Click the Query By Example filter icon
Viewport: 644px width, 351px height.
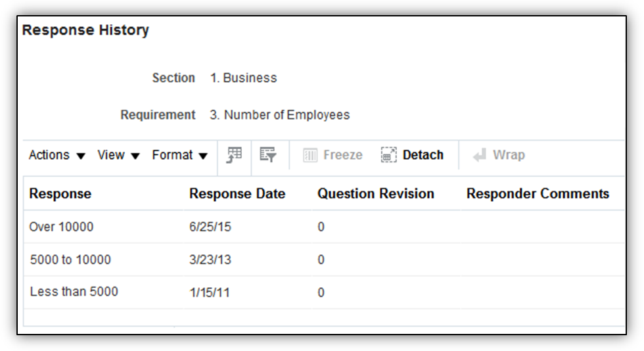click(x=267, y=155)
